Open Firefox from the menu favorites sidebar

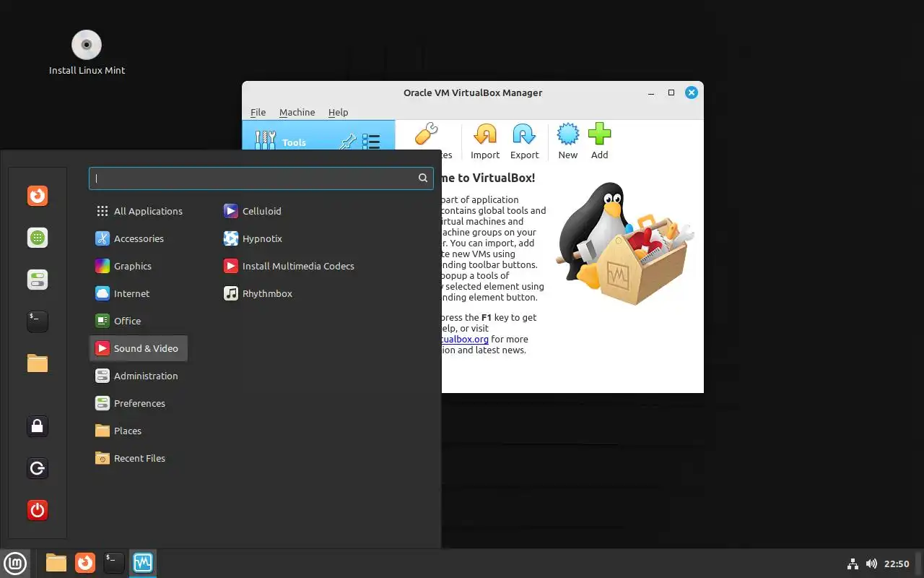click(38, 196)
